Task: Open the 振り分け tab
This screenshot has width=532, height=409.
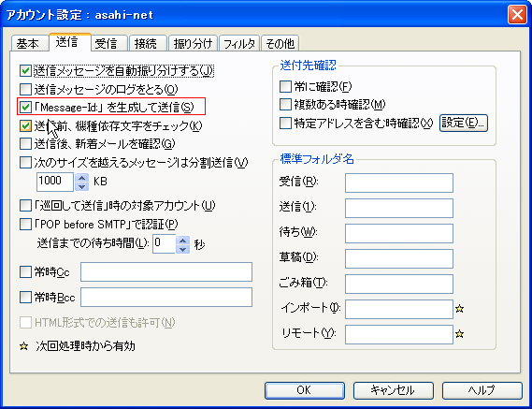Action: [193, 43]
